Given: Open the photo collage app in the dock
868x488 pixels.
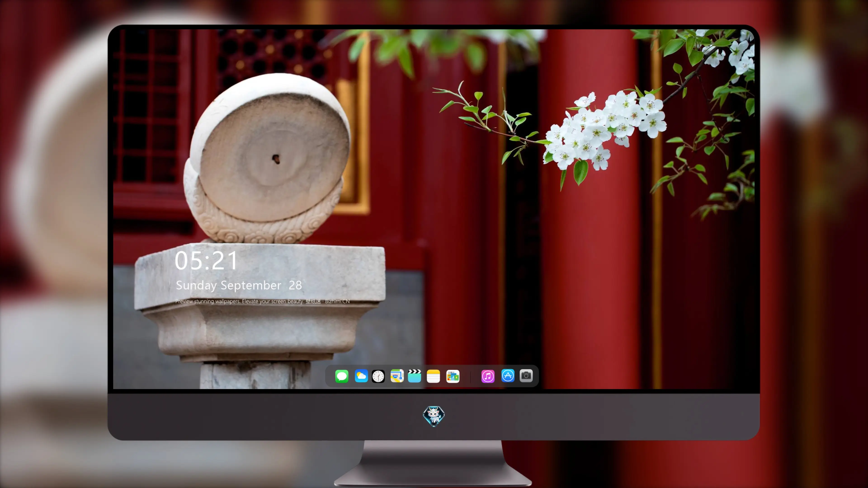Looking at the screenshot, I should (453, 376).
